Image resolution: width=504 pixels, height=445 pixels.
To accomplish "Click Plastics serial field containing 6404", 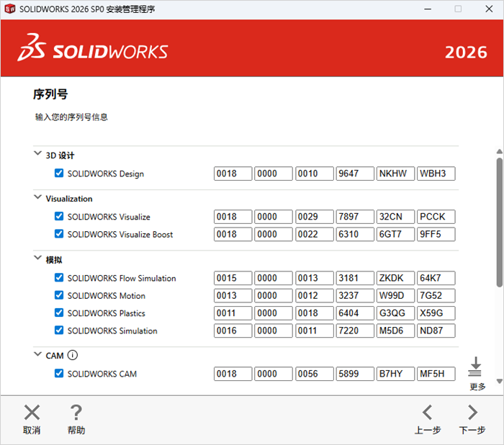I will click(355, 313).
